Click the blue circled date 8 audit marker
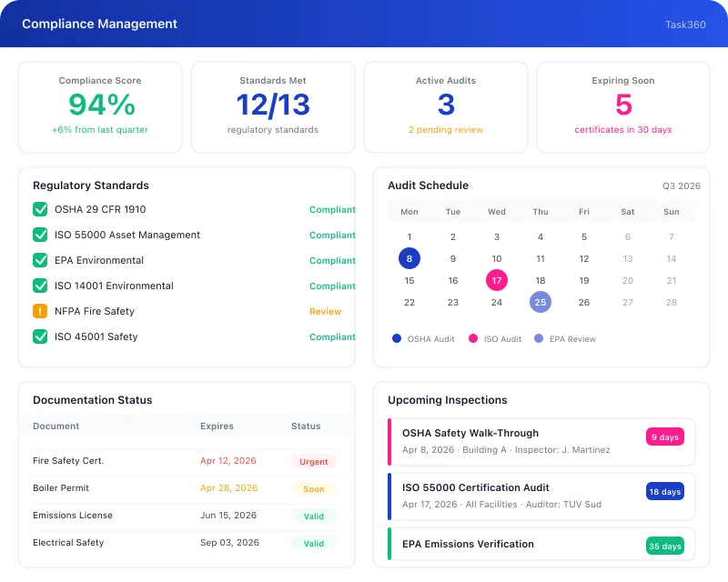This screenshot has width=728, height=582. [409, 258]
